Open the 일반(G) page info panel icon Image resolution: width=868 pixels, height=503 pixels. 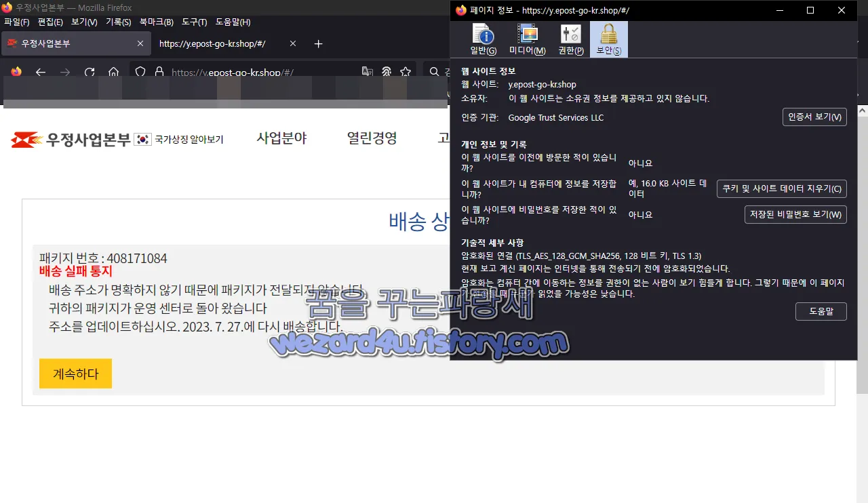tap(484, 39)
